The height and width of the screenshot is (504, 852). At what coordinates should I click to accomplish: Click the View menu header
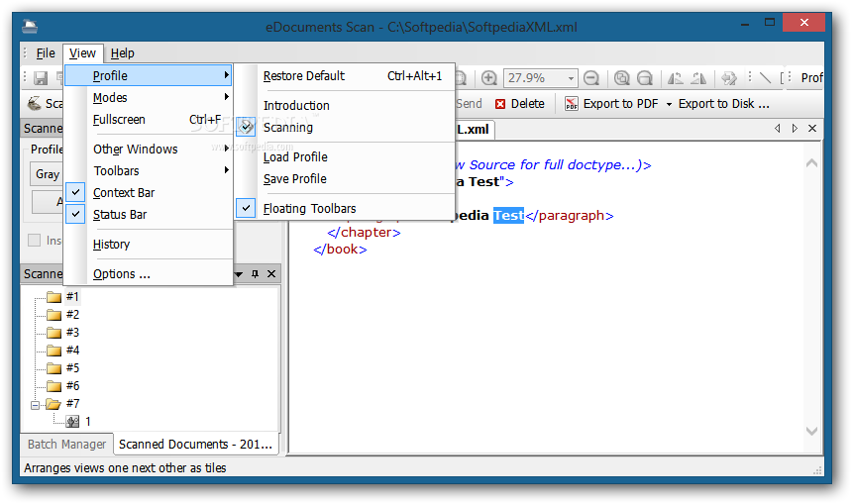pos(82,53)
